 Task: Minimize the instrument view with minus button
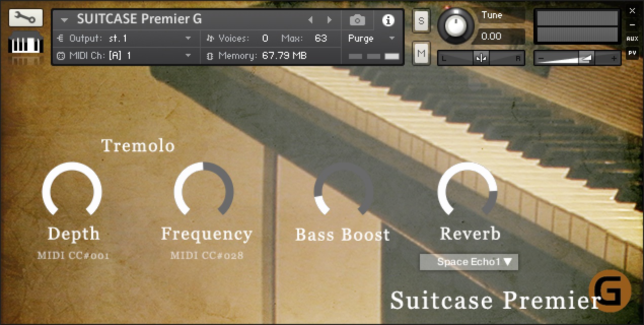[x=632, y=24]
